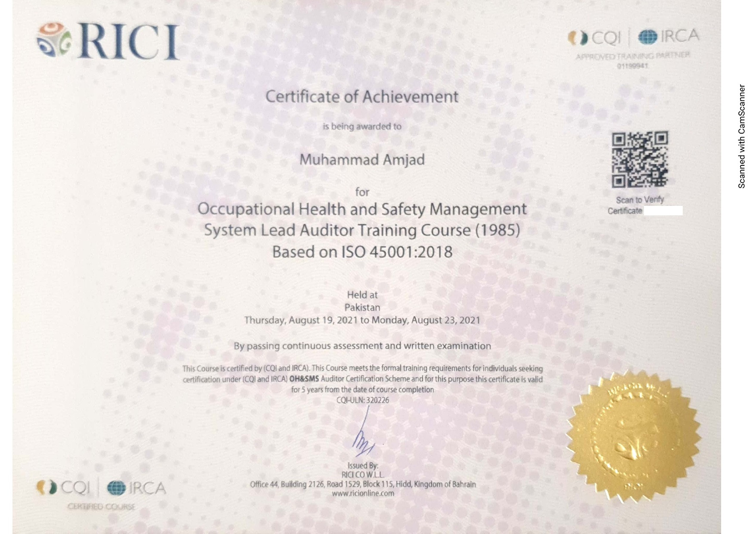
Task: Select the name Muhammad Amjad
Action: pyautogui.click(x=362, y=160)
